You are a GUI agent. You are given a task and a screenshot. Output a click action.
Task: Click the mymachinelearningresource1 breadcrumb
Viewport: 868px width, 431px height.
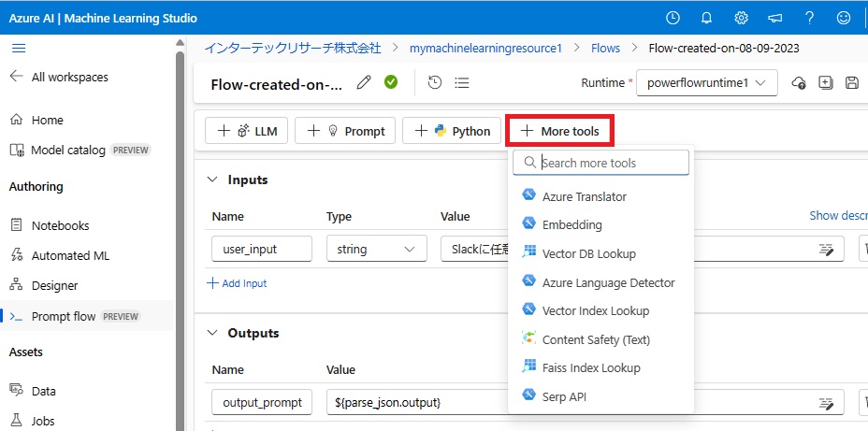(485, 48)
